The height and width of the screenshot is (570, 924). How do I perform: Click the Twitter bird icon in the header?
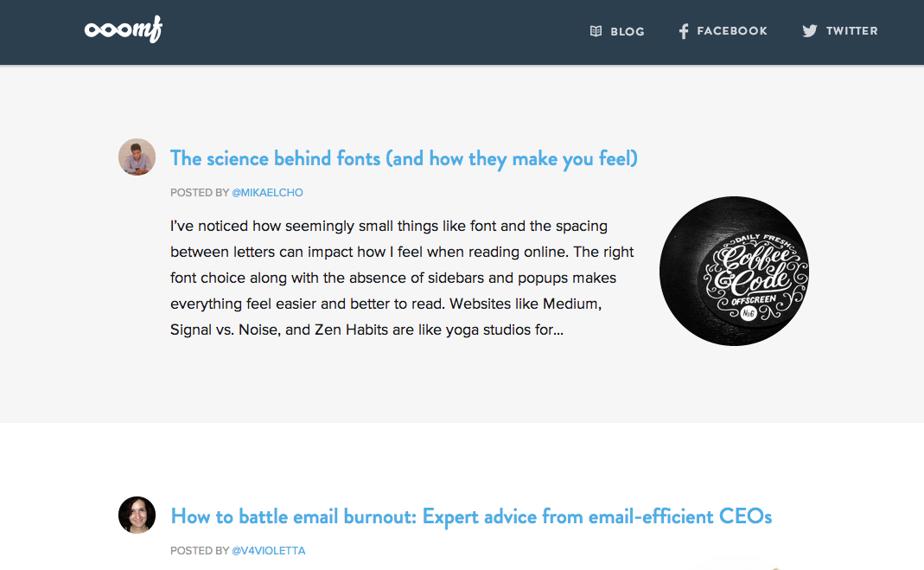tap(809, 31)
